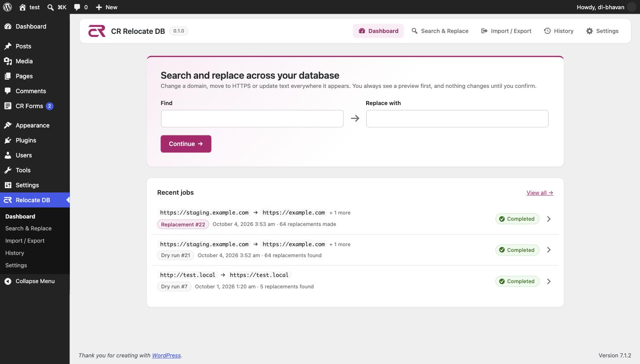This screenshot has width=640, height=364.
Task: Follow the View all jobs link
Action: (540, 193)
